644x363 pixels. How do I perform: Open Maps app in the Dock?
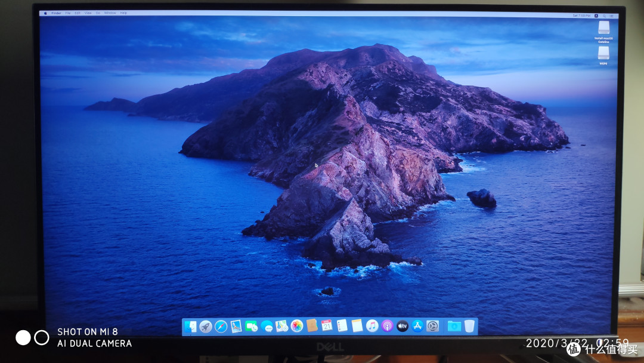[x=281, y=327]
